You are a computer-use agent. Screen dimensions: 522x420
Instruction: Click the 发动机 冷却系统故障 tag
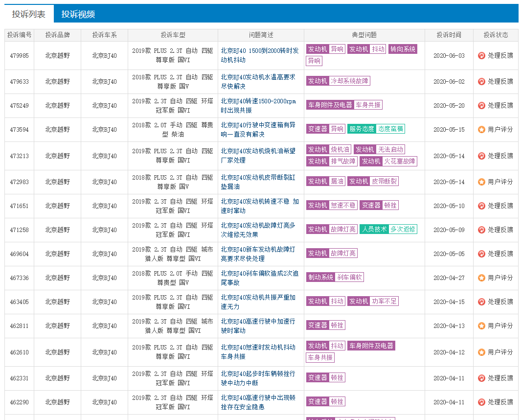point(338,81)
